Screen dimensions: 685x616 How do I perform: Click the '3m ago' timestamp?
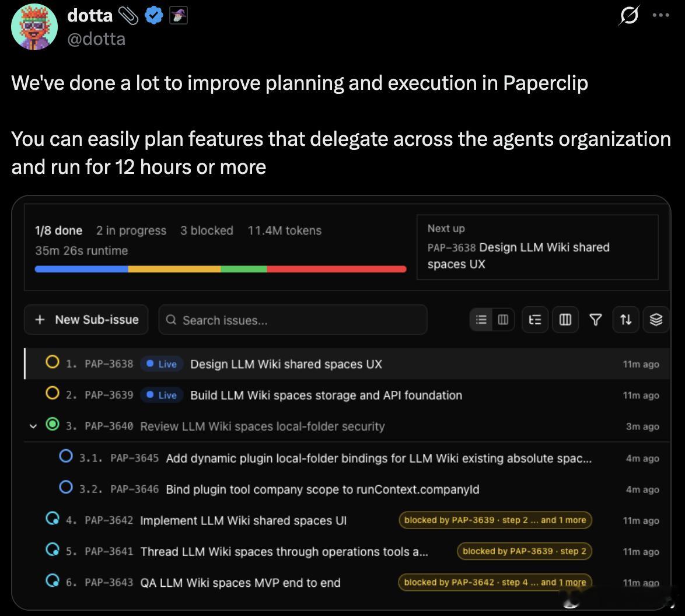coord(642,426)
